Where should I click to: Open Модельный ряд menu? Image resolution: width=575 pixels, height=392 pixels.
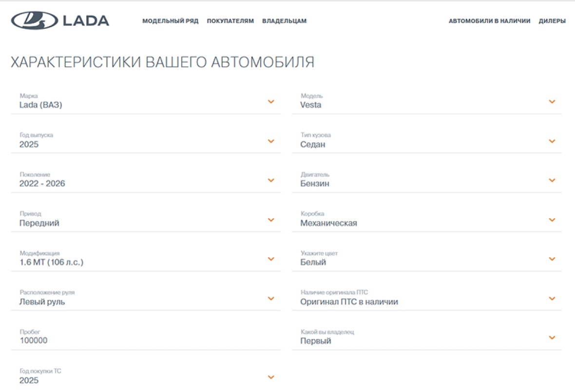pyautogui.click(x=170, y=21)
